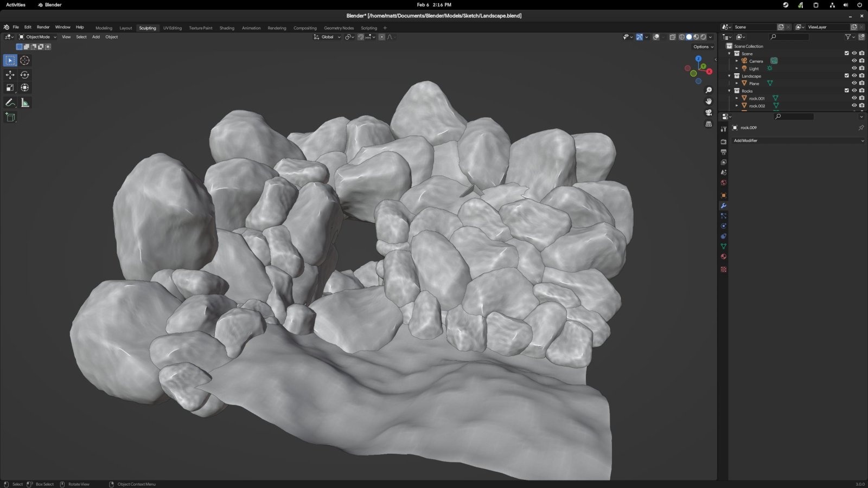This screenshot has height=488, width=868.
Task: Choose the Measure tool
Action: click(x=24, y=102)
